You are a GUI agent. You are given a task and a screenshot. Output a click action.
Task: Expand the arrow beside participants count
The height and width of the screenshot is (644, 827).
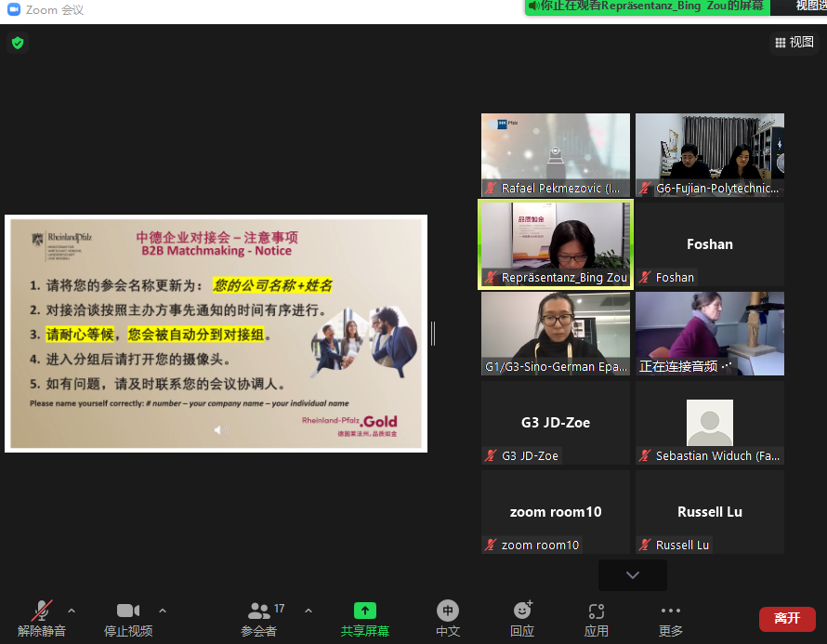[308, 611]
